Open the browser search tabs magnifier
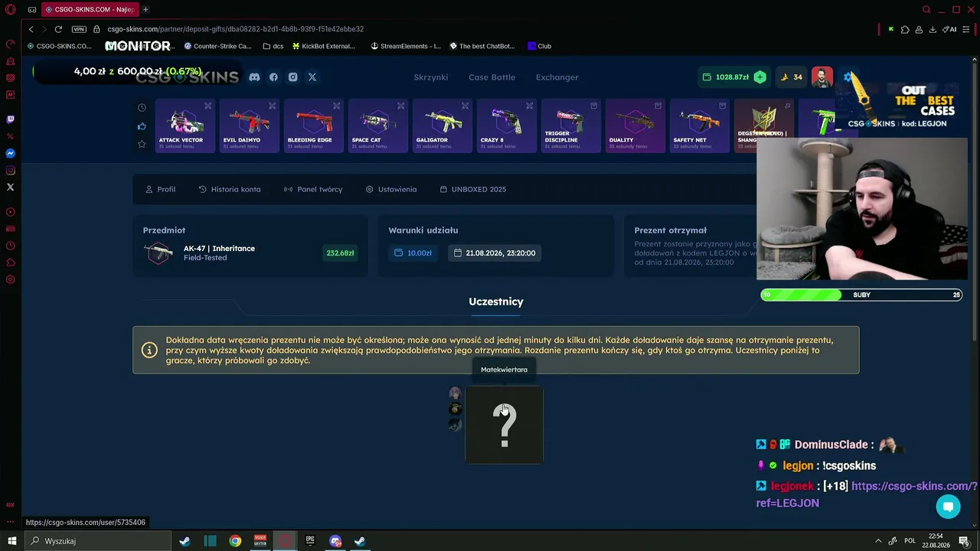980x551 pixels. point(926,10)
